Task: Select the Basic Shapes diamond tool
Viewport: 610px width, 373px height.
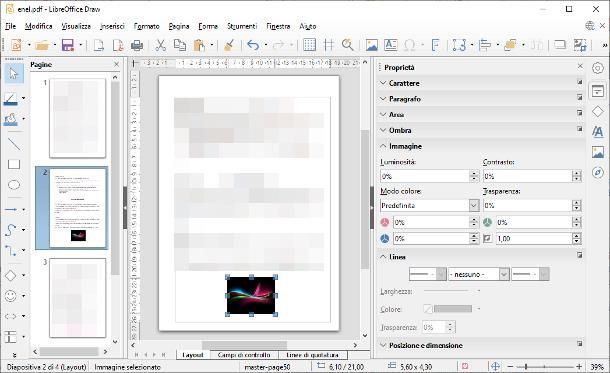Action: pyautogui.click(x=11, y=275)
